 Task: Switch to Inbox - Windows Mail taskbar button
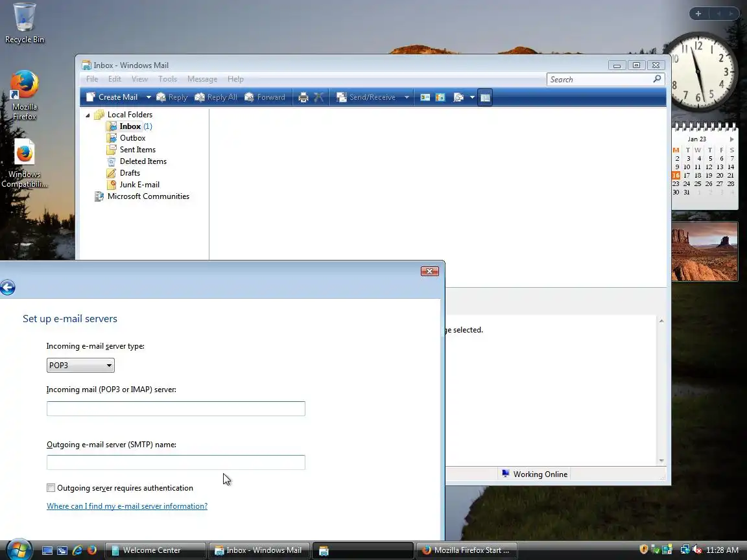(x=259, y=550)
